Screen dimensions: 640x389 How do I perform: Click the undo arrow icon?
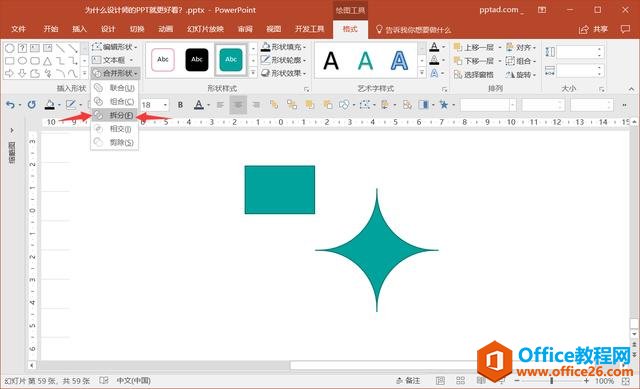click(10, 105)
